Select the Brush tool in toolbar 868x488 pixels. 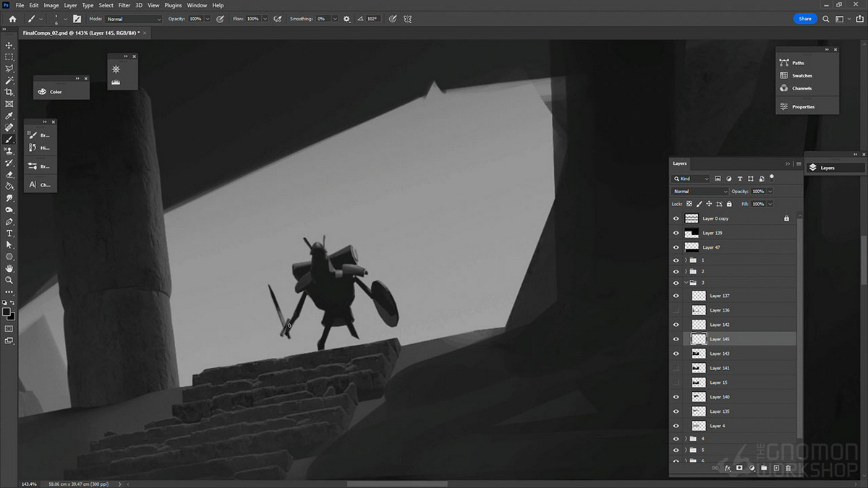pyautogui.click(x=9, y=139)
